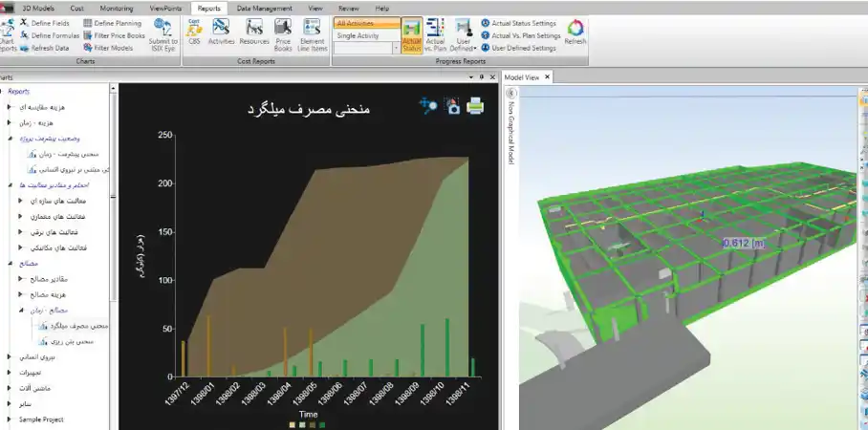Click the Actual vs. Plan icon
This screenshot has height=430, width=868.
[435, 34]
